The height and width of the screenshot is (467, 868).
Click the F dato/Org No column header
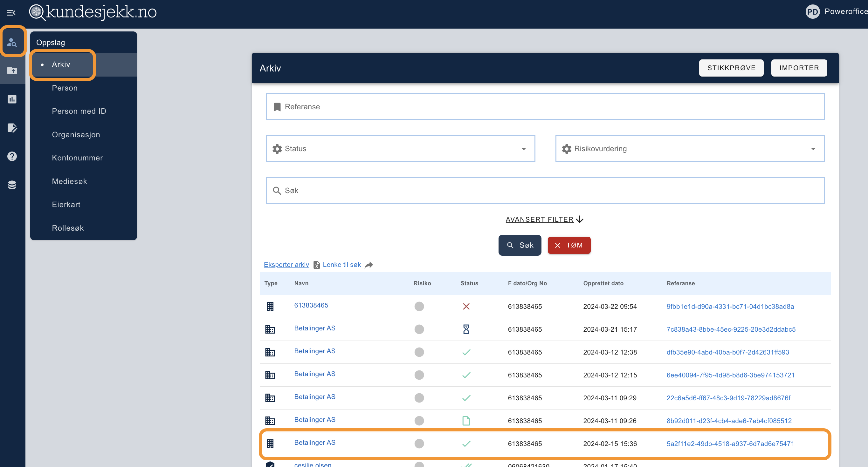(527, 283)
